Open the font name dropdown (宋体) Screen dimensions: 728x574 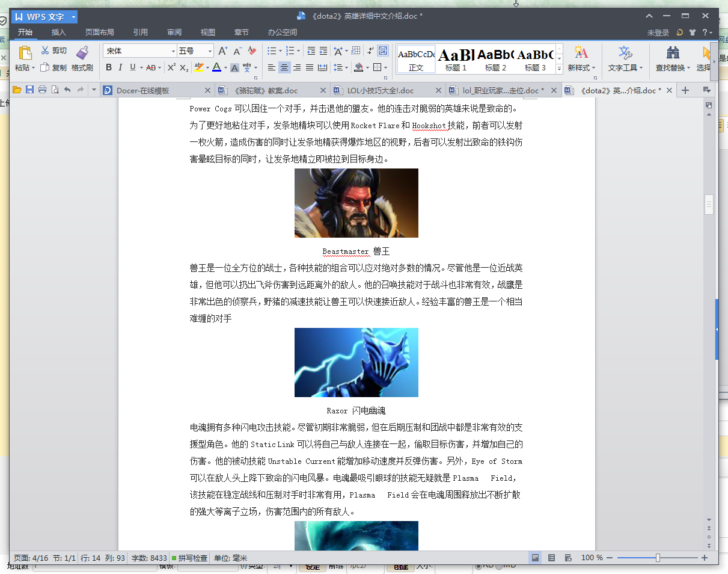[x=174, y=51]
